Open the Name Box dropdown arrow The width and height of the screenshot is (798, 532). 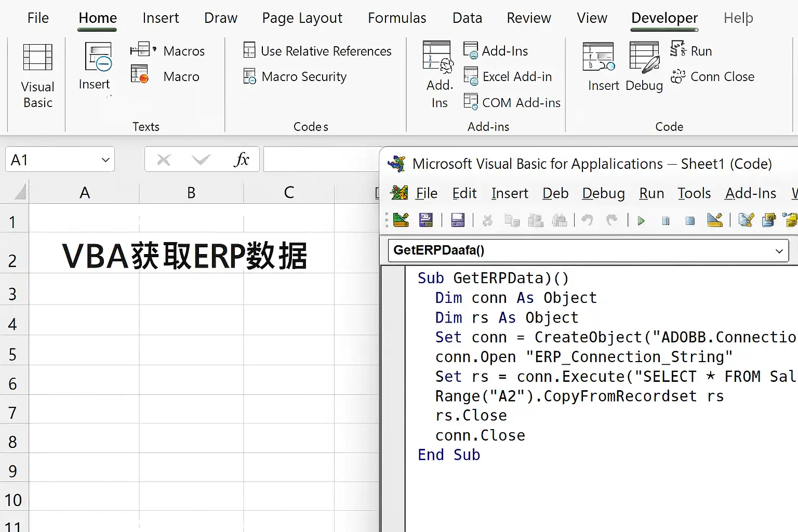point(105,160)
